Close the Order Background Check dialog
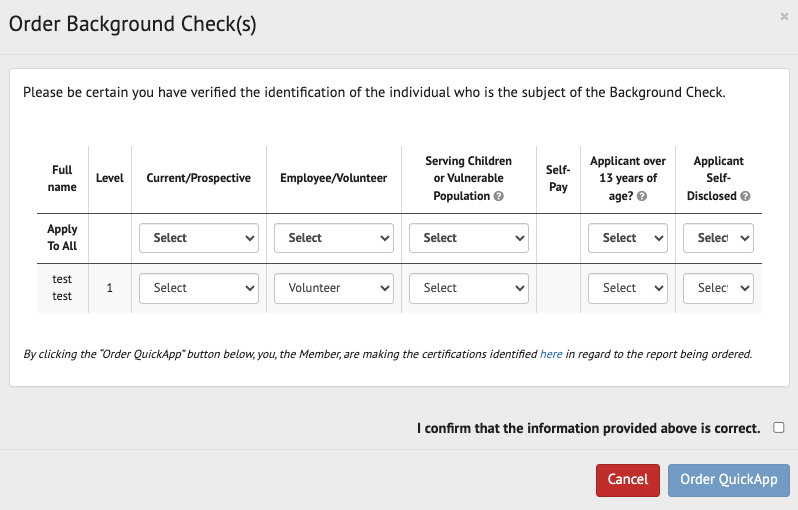Viewport: 798px width, 510px height. pos(783,16)
